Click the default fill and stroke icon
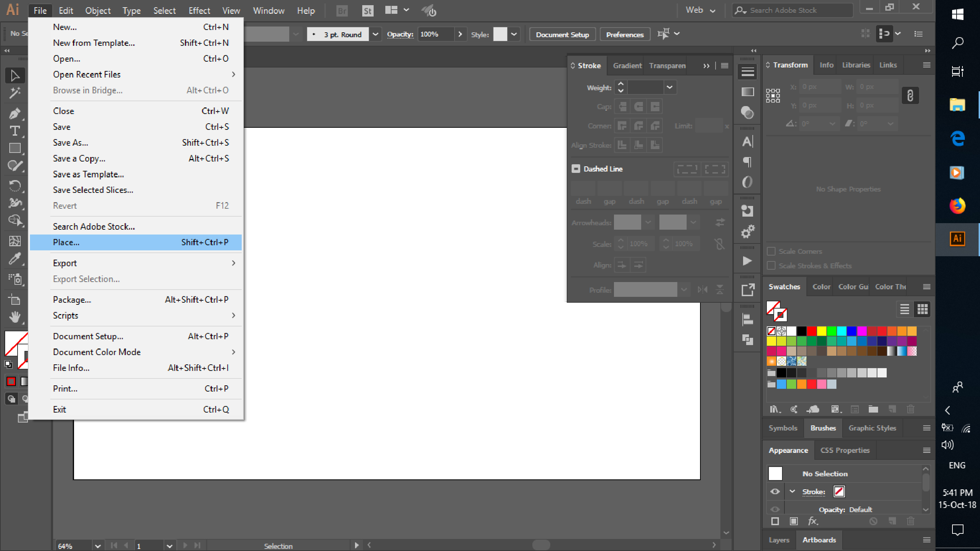 point(8,364)
